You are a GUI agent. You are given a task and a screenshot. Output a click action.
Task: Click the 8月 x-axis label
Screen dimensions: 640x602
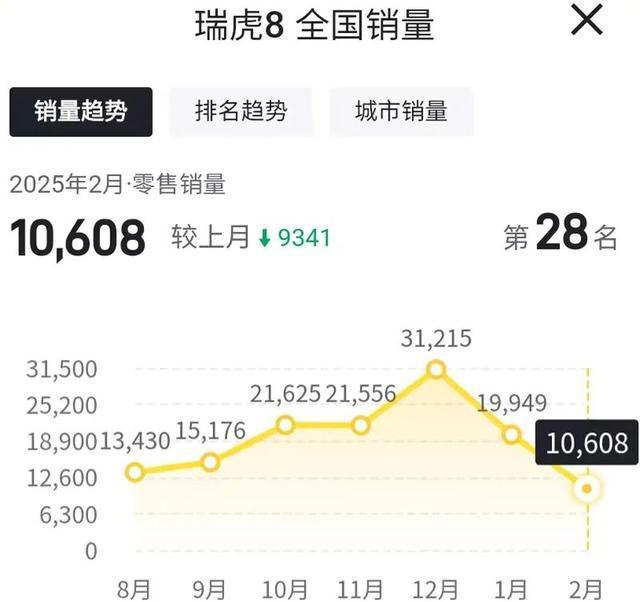pos(134,590)
